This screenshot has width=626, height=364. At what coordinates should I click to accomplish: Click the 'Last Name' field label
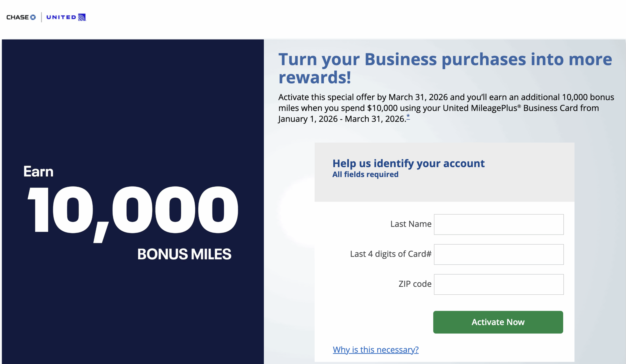[x=411, y=224]
